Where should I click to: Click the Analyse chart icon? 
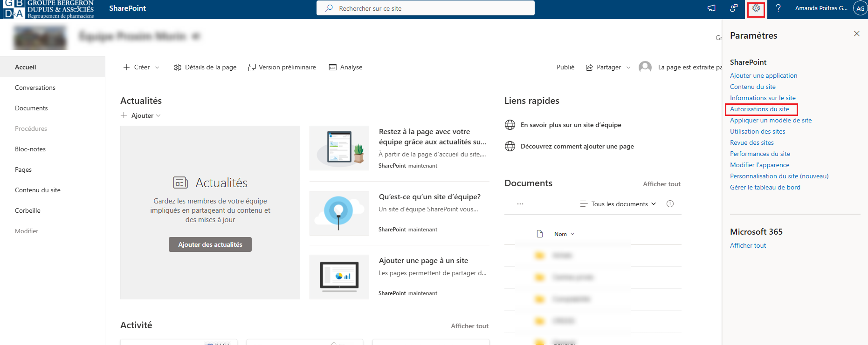tap(333, 68)
